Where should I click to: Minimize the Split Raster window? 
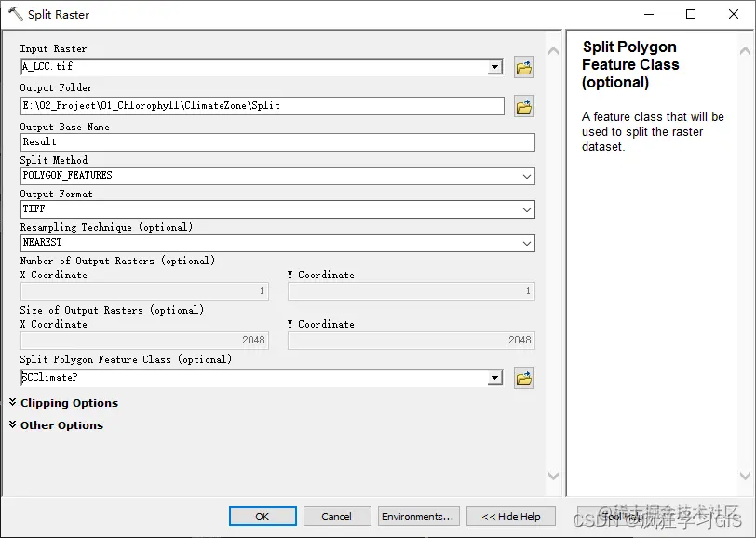point(649,15)
